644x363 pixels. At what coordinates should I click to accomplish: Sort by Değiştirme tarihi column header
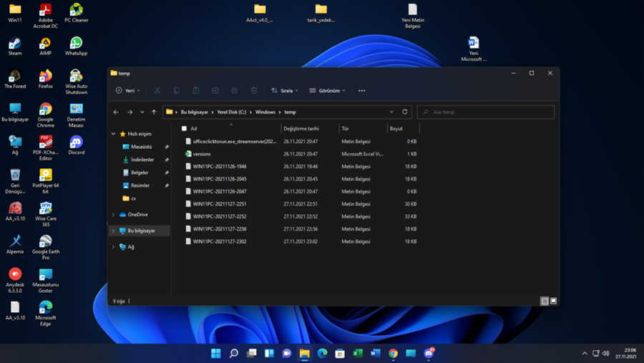(x=301, y=129)
